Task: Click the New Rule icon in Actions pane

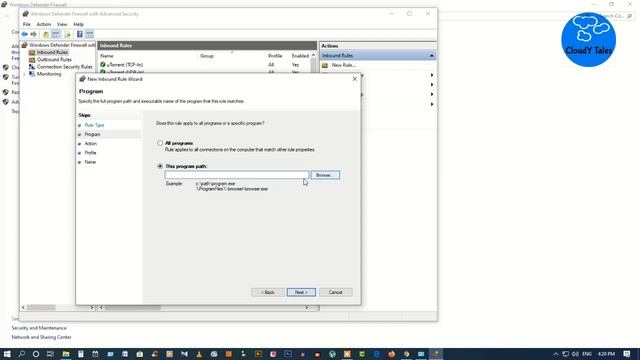Action: tap(325, 65)
